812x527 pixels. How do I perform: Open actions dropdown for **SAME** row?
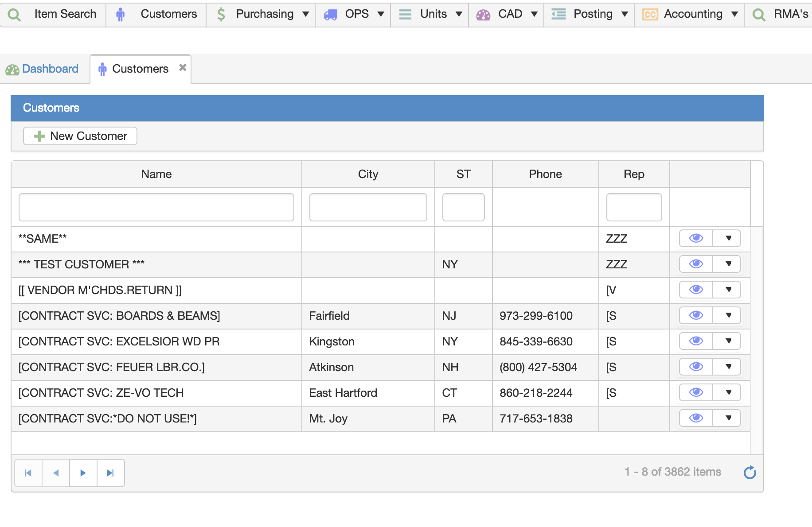pyautogui.click(x=727, y=238)
